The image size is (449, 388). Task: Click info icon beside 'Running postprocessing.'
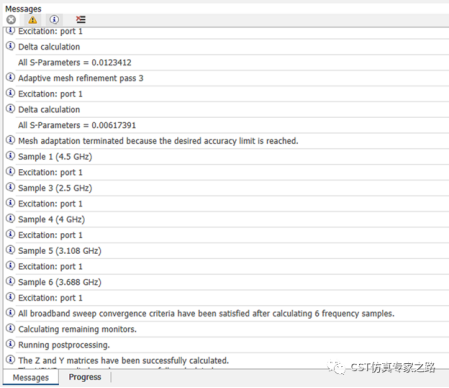10,344
